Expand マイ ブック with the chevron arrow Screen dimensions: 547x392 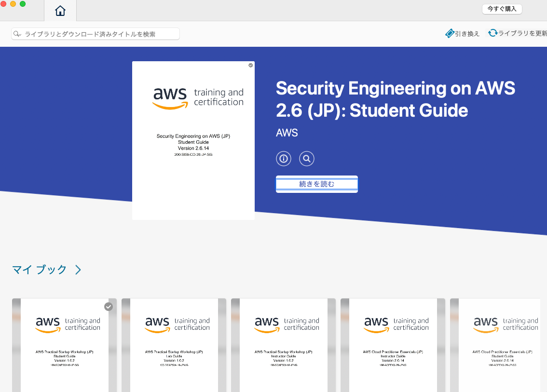[x=78, y=270]
